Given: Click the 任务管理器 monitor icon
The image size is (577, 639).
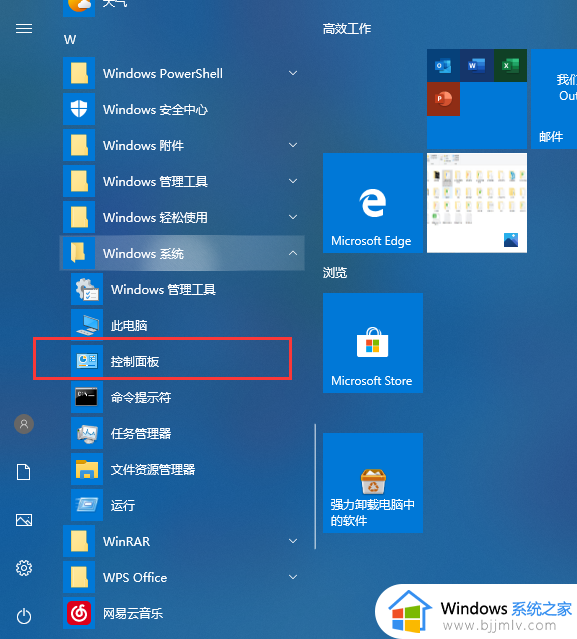Looking at the screenshot, I should [x=87, y=433].
